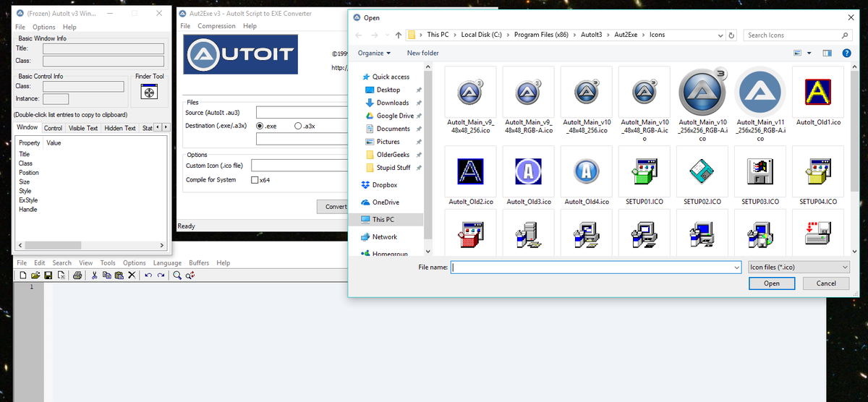Click the Copy icon in editor toolbar
The height and width of the screenshot is (402, 868).
pos(107,275)
